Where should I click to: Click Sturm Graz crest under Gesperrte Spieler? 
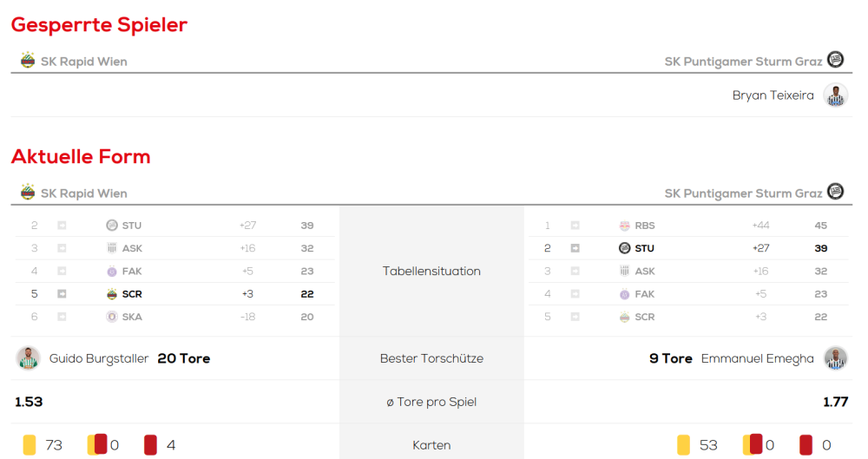835,61
